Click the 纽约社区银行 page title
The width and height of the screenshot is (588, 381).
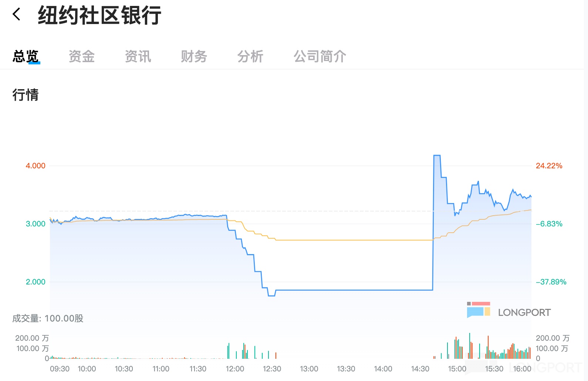point(99,16)
